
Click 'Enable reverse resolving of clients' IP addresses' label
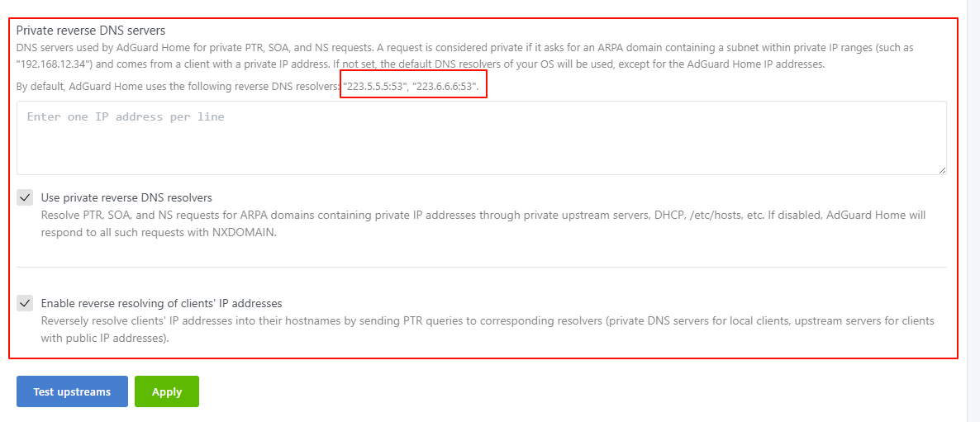coord(161,303)
